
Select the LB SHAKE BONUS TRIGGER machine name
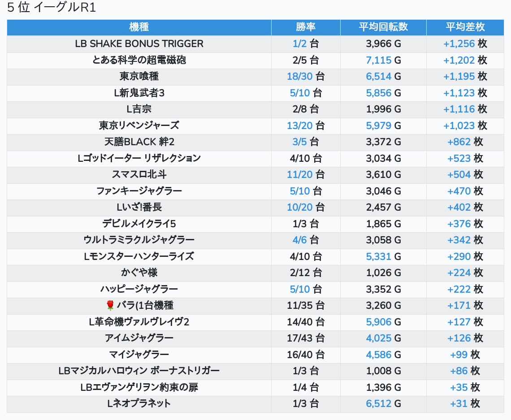click(139, 44)
